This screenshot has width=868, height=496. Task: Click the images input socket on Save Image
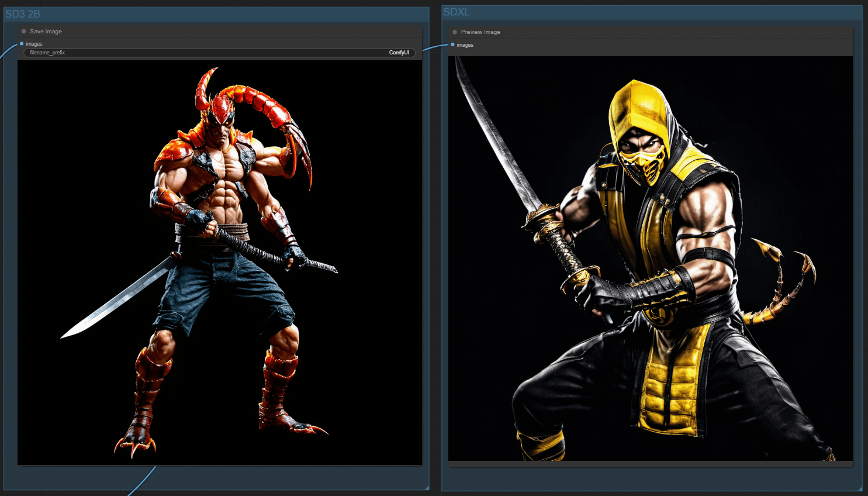click(x=22, y=44)
